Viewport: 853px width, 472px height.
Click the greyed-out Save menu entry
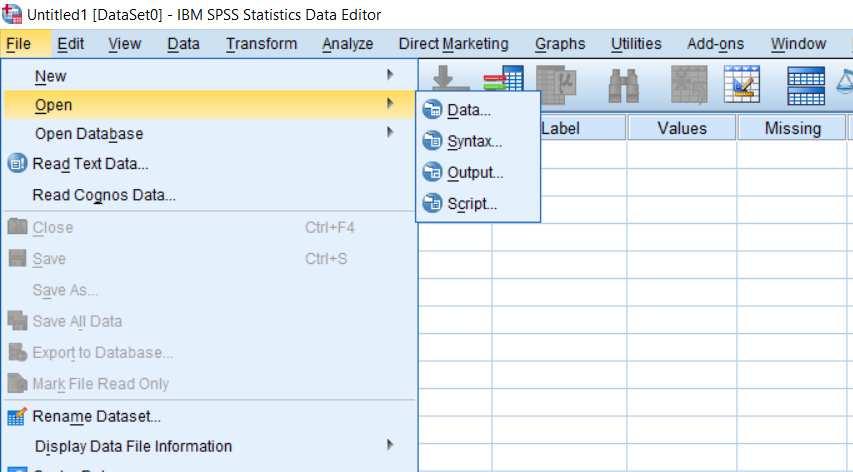pyautogui.click(x=209, y=259)
